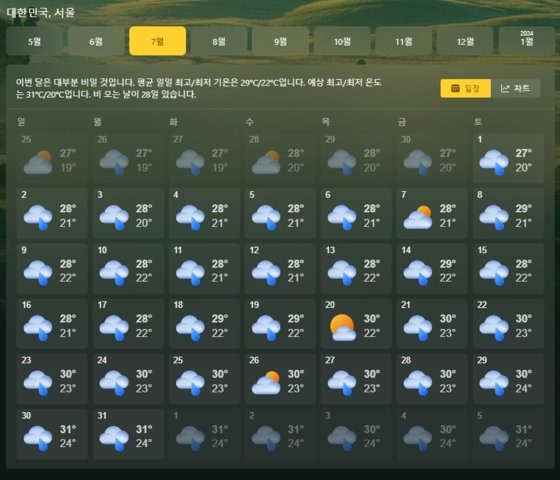This screenshot has width=560, height=480.
Task: Switch to the 일정 calendar view
Action: [x=466, y=88]
